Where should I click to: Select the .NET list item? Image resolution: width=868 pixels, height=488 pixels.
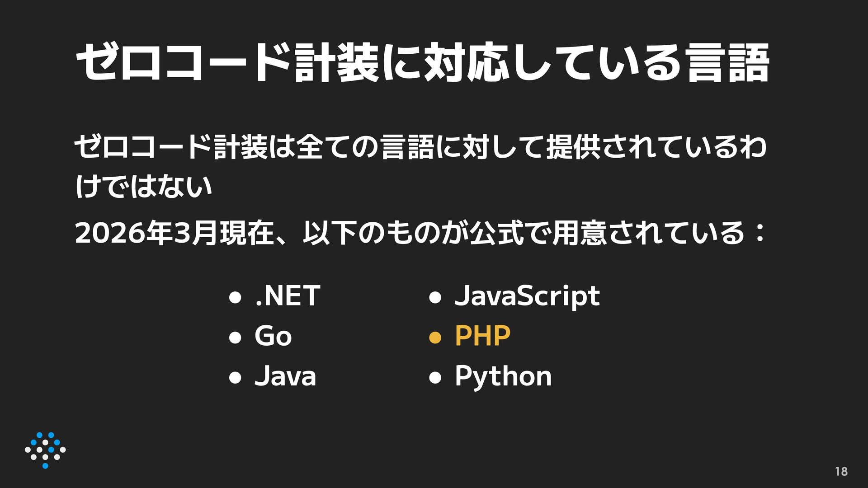pos(288,296)
